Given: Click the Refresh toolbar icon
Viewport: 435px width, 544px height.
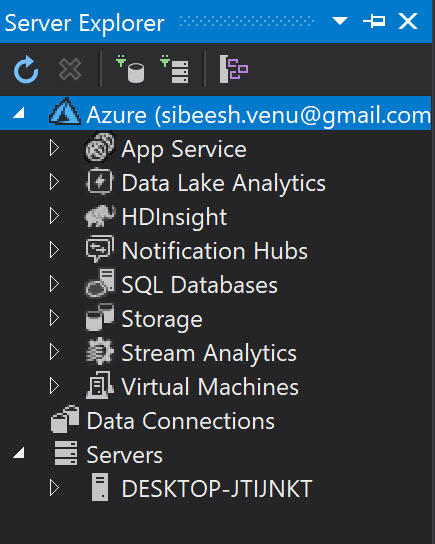Looking at the screenshot, I should pyautogui.click(x=26, y=70).
